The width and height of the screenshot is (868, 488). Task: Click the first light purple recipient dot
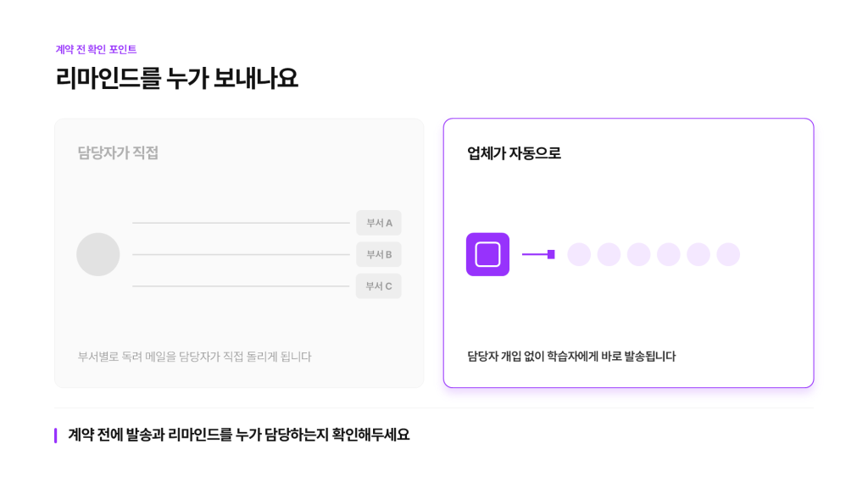tap(579, 254)
